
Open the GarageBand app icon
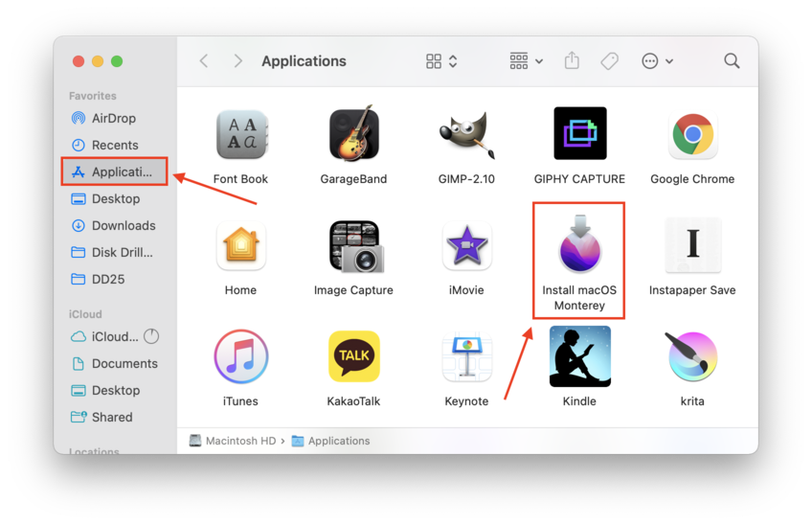tap(353, 133)
